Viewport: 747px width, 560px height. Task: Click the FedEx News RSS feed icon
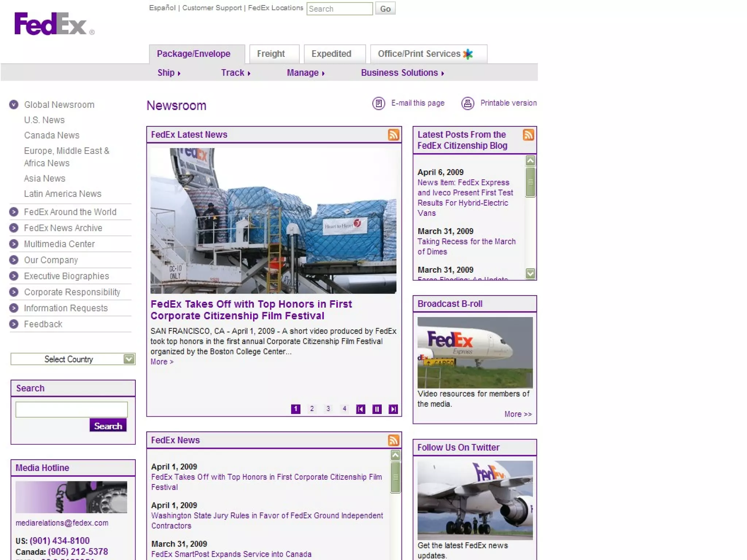click(x=393, y=440)
